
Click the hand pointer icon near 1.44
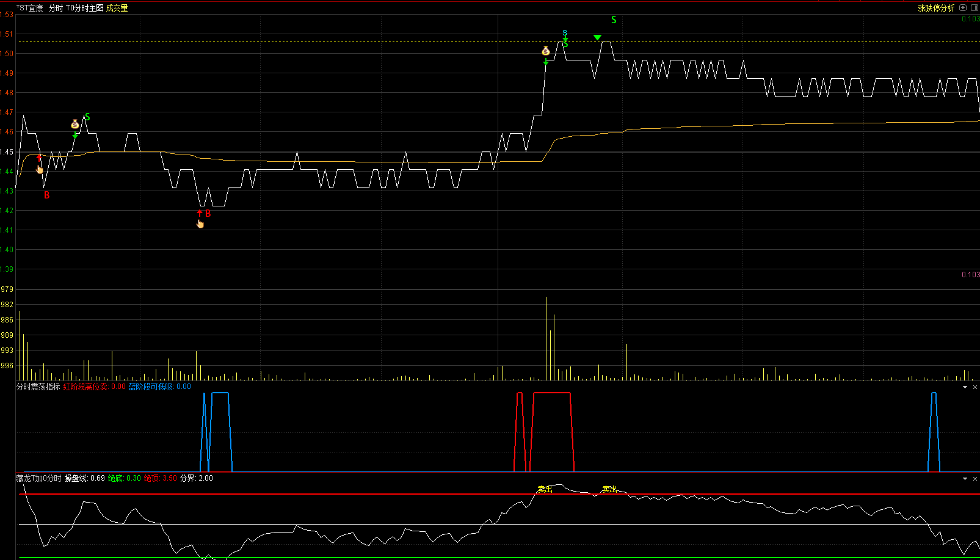point(40,169)
